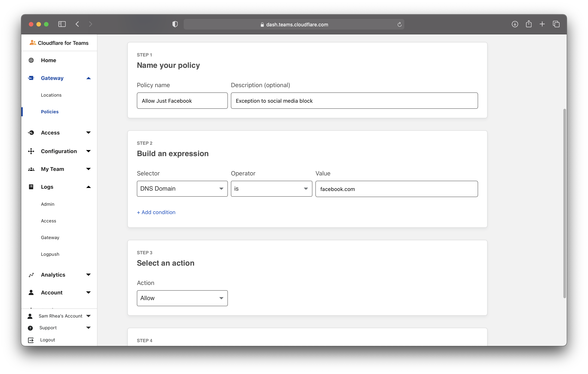588x374 pixels.
Task: Click the + Add condition link
Action: [156, 212]
